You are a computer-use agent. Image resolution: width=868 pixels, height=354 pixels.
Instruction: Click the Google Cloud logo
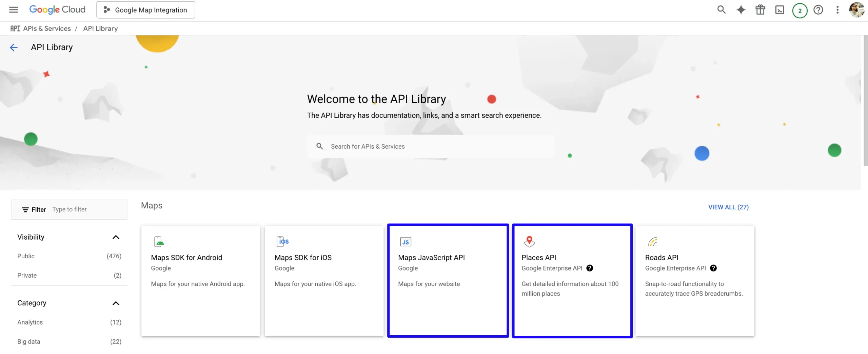coord(57,10)
